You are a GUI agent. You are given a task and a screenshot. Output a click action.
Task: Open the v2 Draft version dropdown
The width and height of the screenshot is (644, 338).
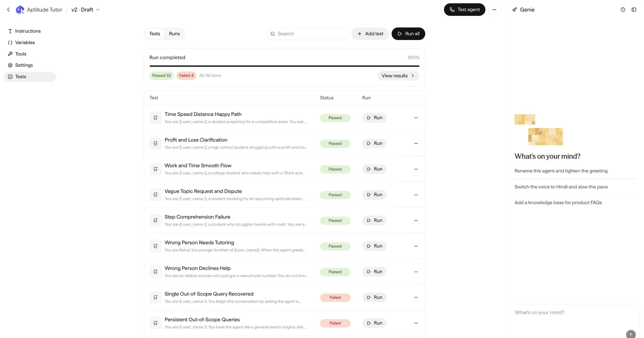pos(85,10)
